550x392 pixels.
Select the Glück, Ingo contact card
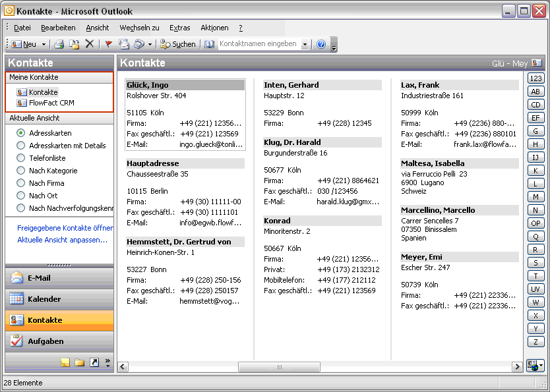click(x=185, y=115)
